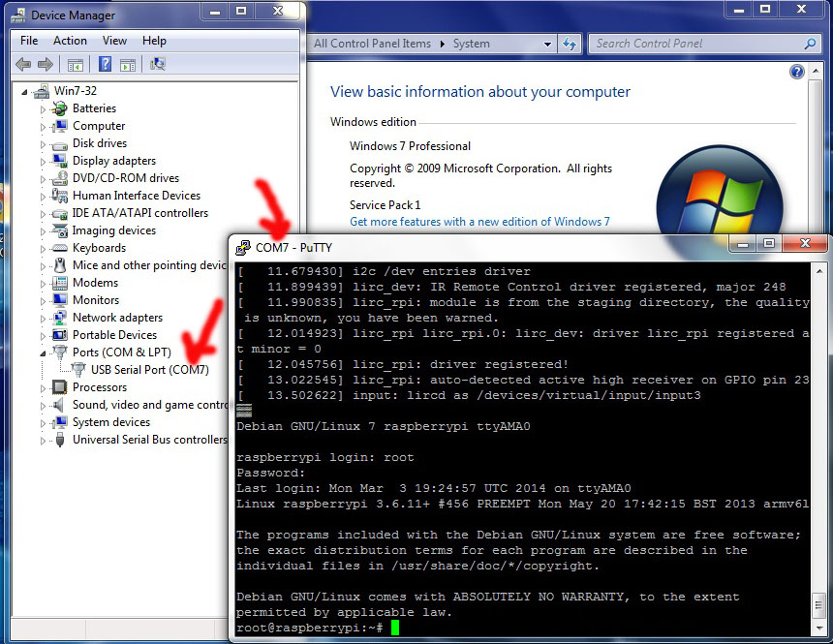This screenshot has height=644, width=833.
Task: Select the USB Serial Port (COM7) device
Action: 149,370
